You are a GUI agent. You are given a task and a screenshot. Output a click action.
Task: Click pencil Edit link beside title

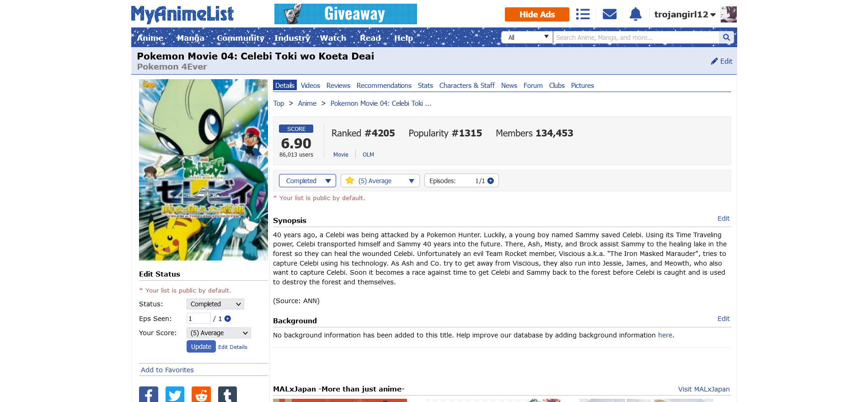tap(722, 61)
